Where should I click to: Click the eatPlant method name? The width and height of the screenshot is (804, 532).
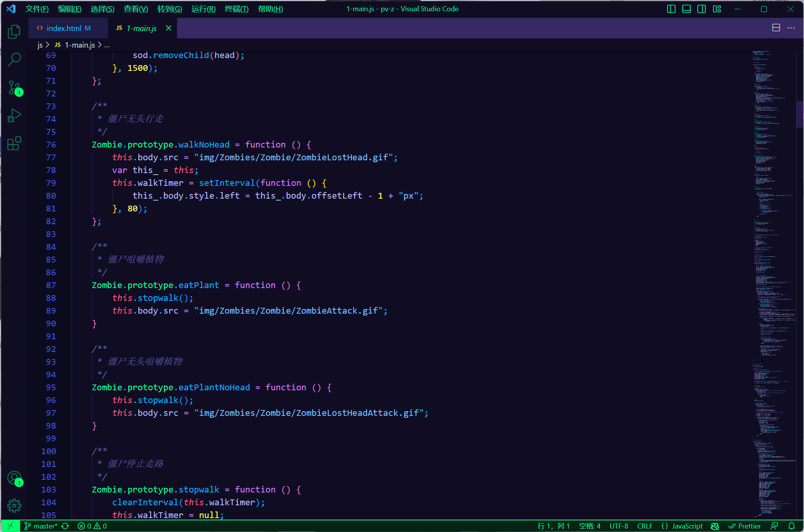click(x=199, y=285)
